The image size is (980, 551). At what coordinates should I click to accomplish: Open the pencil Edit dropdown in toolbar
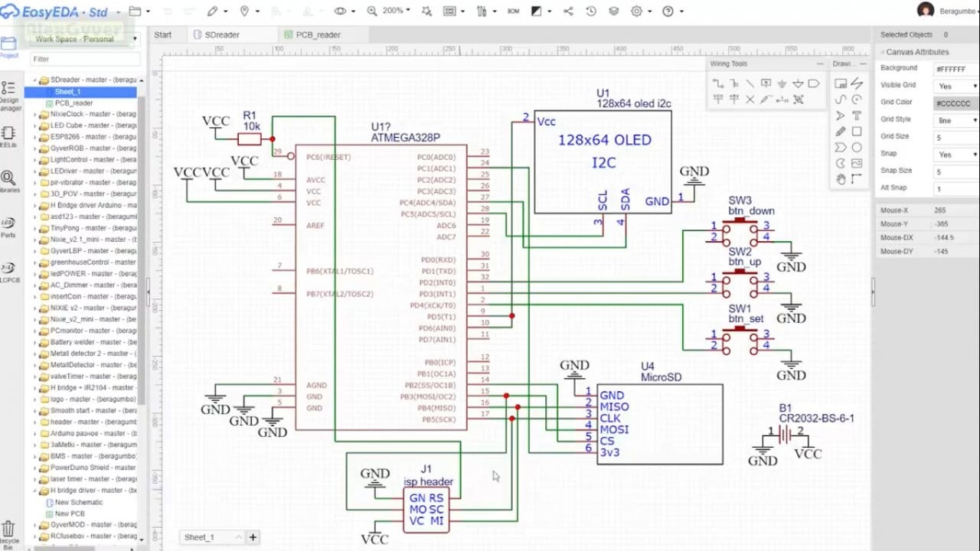217,11
